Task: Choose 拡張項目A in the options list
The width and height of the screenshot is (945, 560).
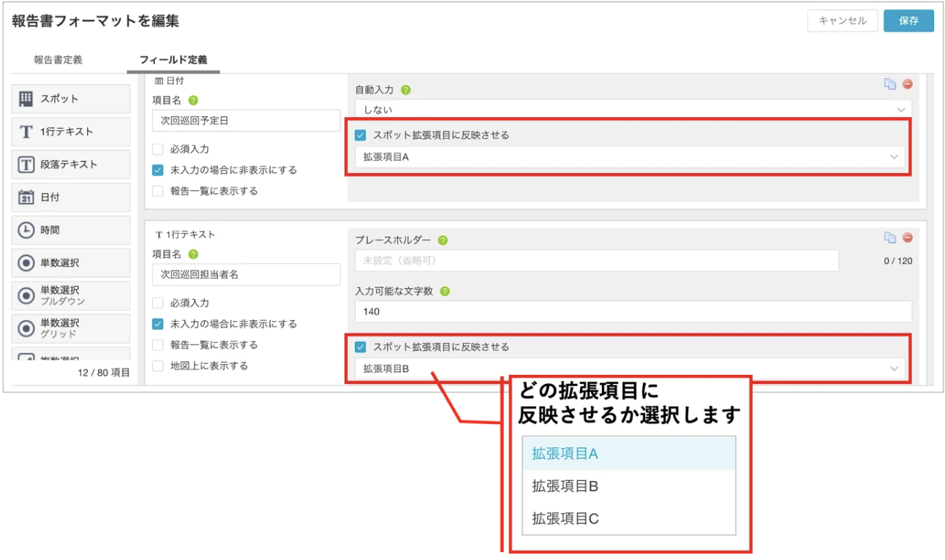Action: click(629, 453)
